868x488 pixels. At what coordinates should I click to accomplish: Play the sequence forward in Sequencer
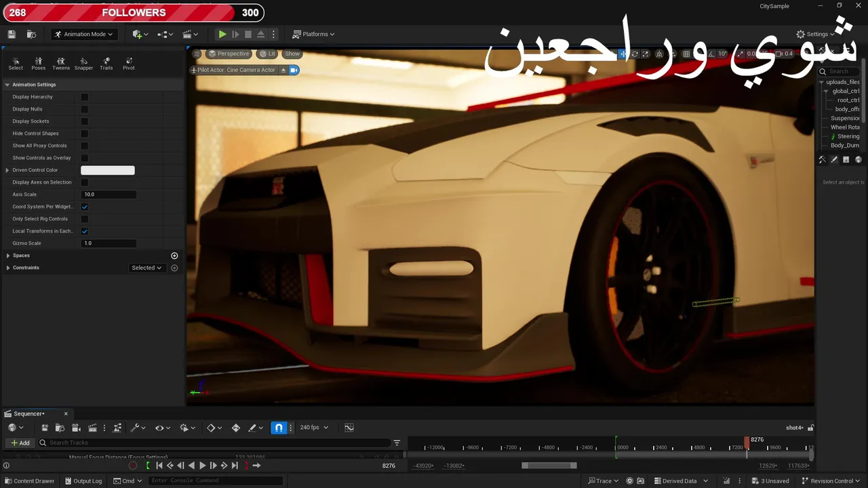tap(202, 466)
